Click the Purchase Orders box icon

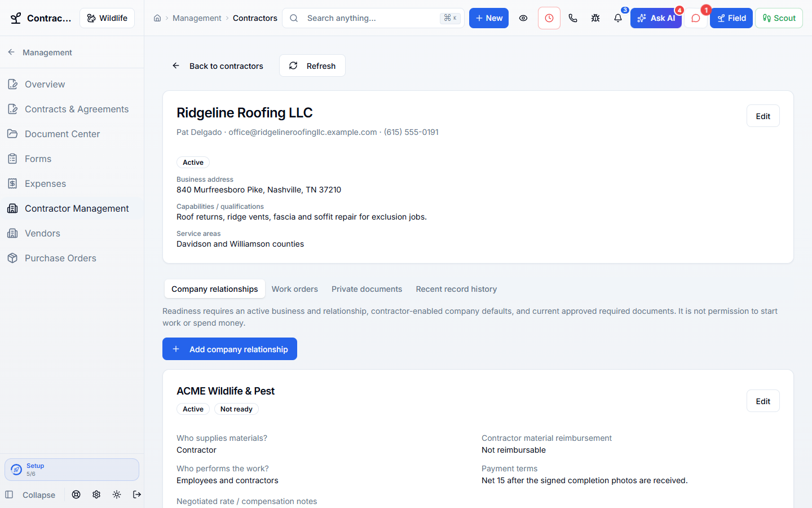tap(12, 258)
